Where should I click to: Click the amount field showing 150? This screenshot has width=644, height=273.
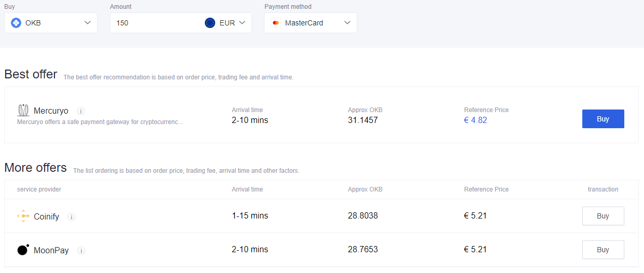[156, 23]
